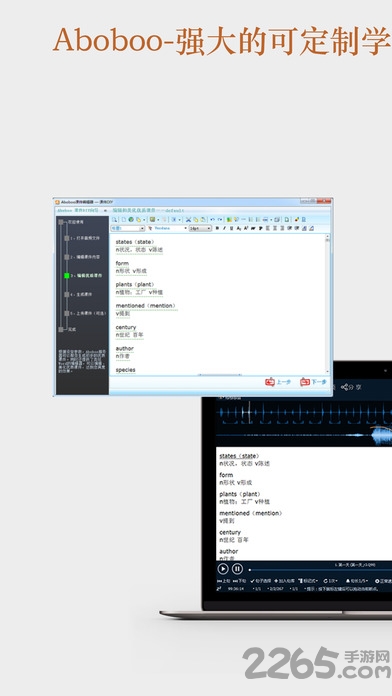Toggle Italic formatting in the editor
Viewport: 392px width, 696px height.
click(x=224, y=228)
